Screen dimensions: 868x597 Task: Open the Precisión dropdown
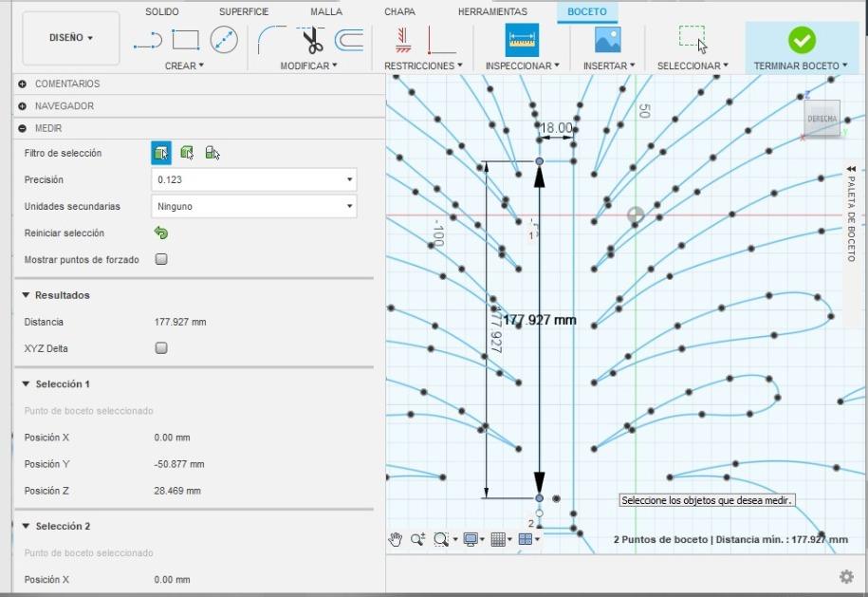pyautogui.click(x=254, y=179)
